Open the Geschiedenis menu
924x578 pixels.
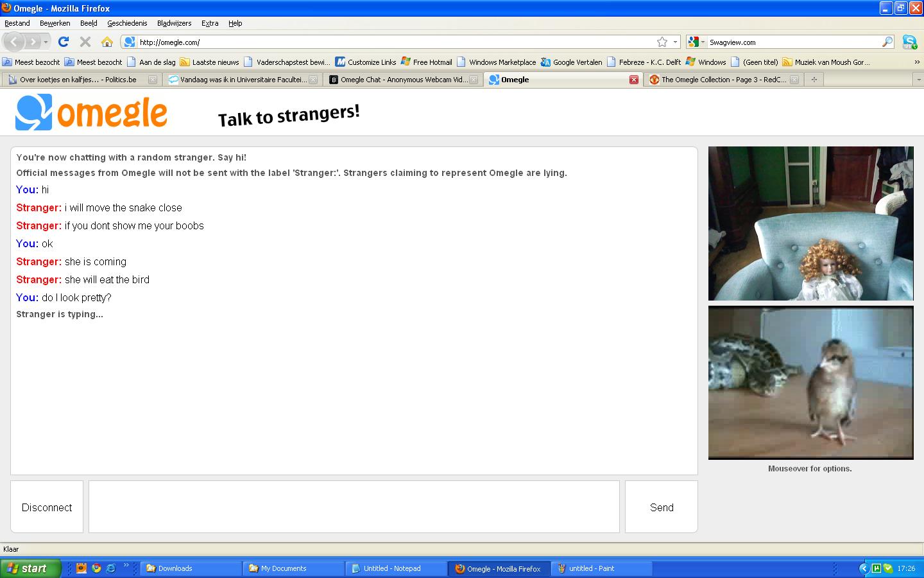coord(127,23)
